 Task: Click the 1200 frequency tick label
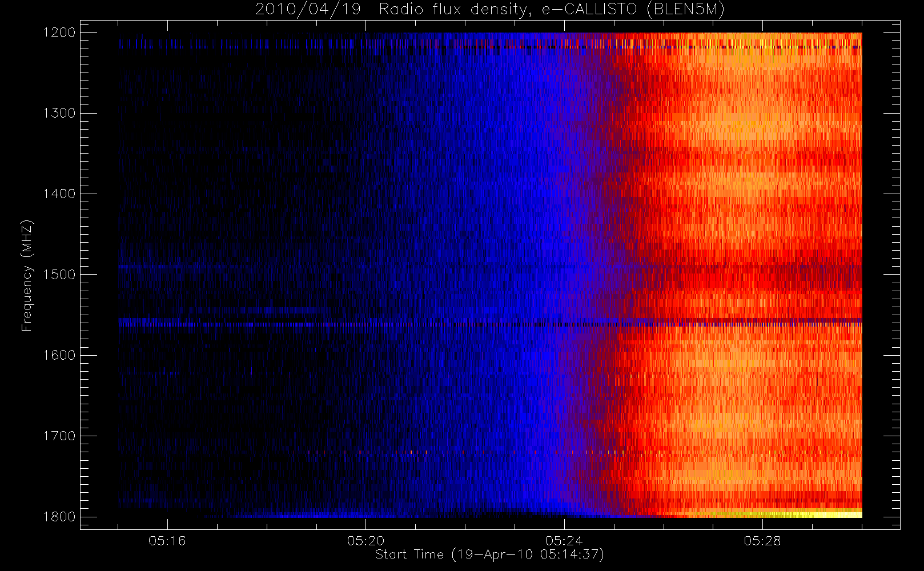(60, 33)
